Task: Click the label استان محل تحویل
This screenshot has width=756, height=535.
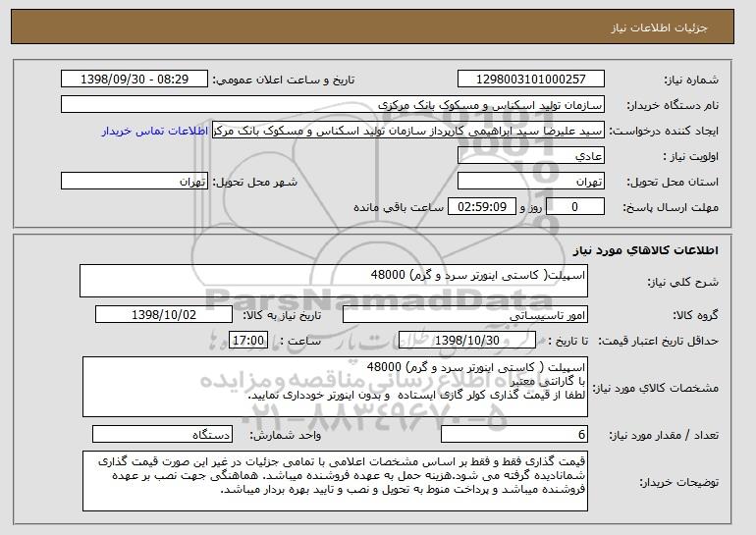Action: pyautogui.click(x=673, y=183)
